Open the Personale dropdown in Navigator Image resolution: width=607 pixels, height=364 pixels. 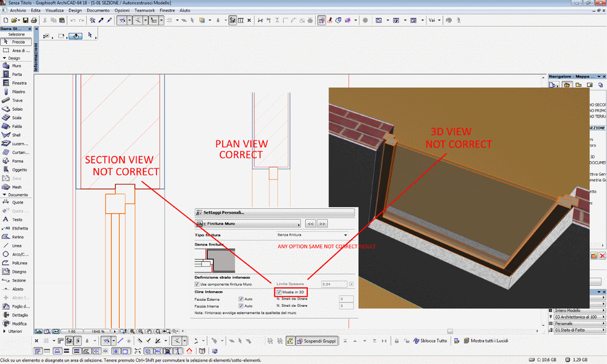pyautogui.click(x=578, y=323)
